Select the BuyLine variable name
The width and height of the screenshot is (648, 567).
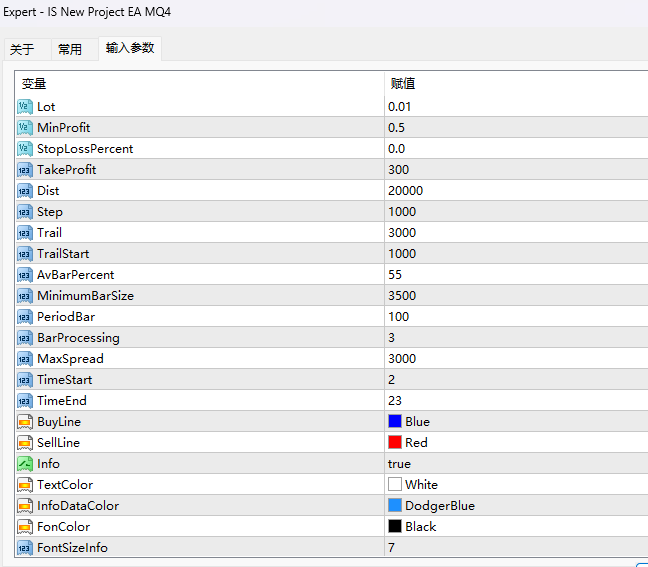coord(59,422)
